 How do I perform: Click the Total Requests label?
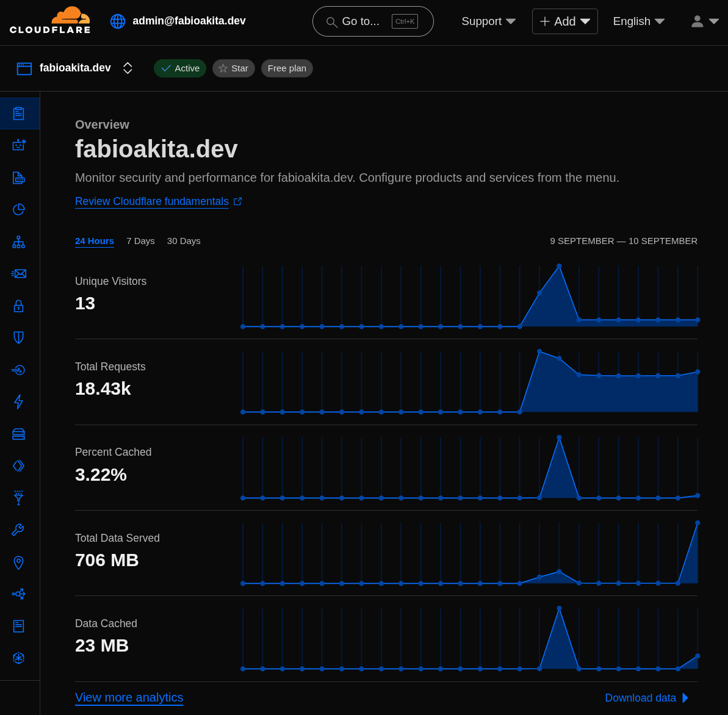tap(110, 367)
